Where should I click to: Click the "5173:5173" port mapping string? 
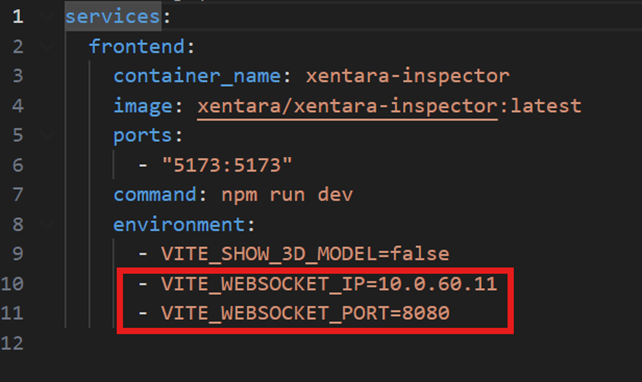point(227,165)
